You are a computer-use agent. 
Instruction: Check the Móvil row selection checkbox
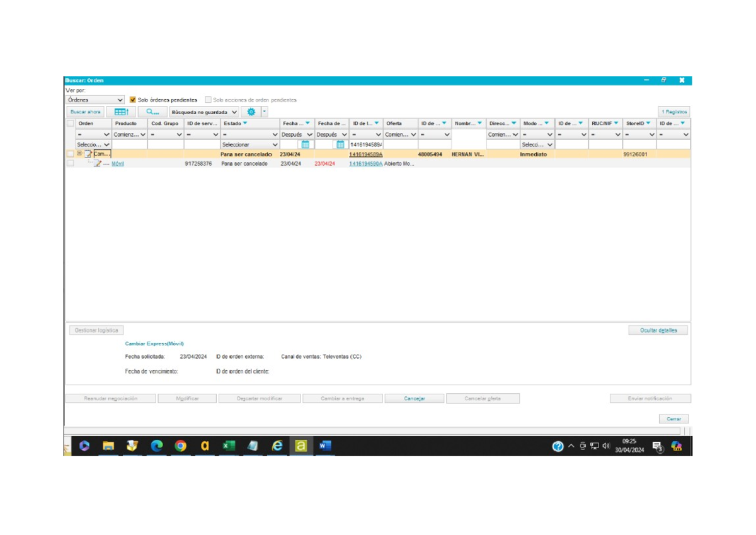71,163
